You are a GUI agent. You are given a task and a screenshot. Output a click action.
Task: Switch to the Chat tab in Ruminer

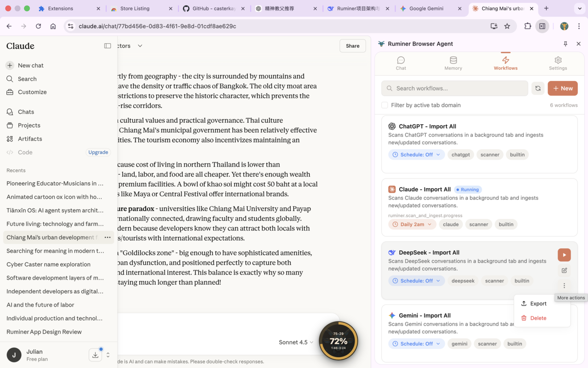point(401,63)
